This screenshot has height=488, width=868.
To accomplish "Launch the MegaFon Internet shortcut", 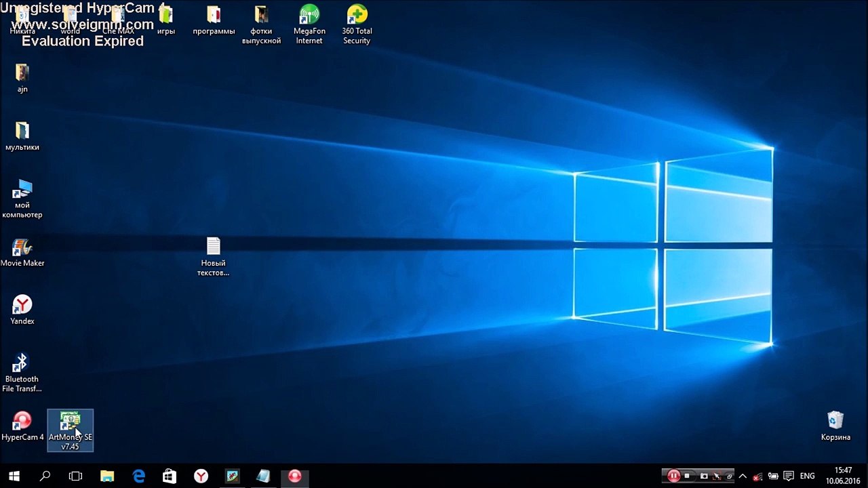I will [309, 16].
